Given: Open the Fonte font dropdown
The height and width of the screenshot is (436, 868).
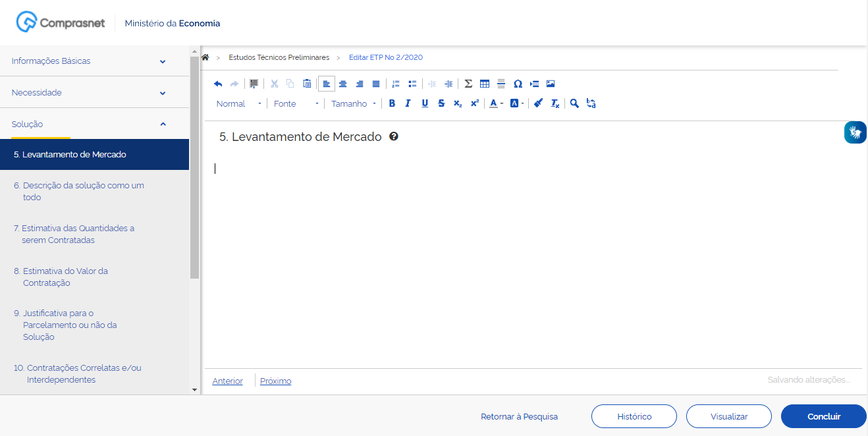Looking at the screenshot, I should click(x=296, y=103).
